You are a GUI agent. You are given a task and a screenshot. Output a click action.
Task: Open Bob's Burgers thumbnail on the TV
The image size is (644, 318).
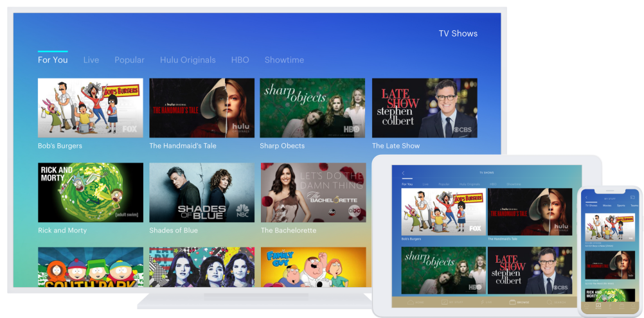click(91, 108)
